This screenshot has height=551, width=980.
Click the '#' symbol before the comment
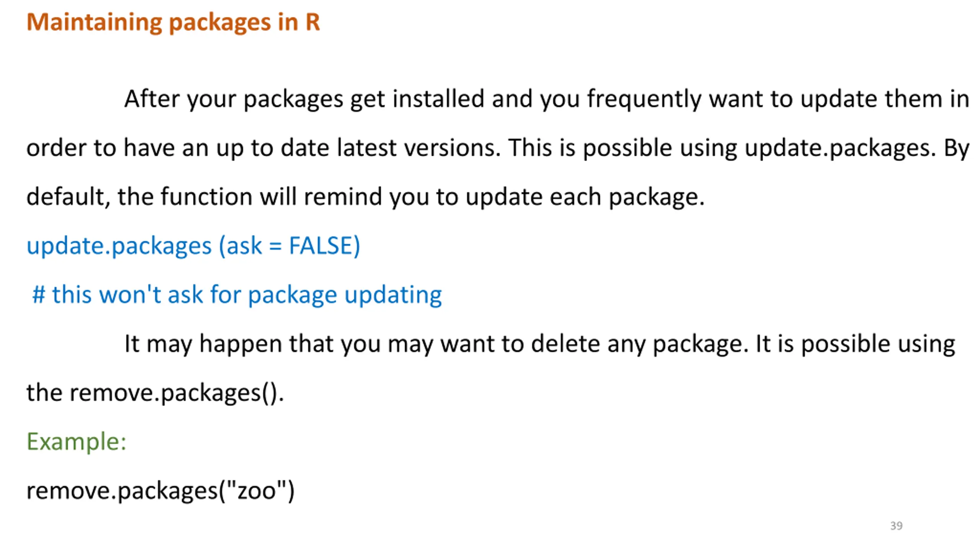click(39, 295)
